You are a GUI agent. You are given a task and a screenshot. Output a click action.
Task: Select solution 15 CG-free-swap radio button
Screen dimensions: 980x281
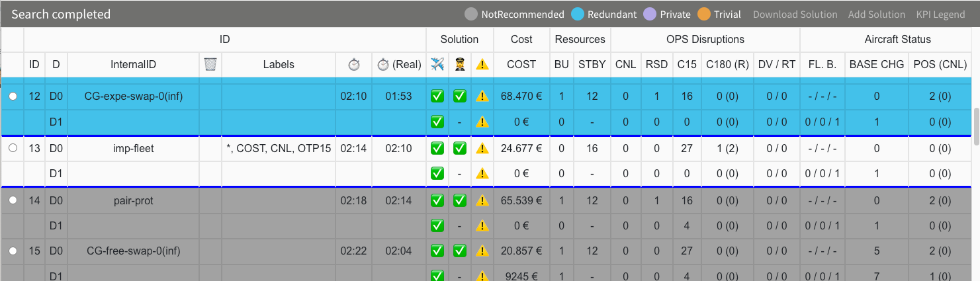(13, 251)
